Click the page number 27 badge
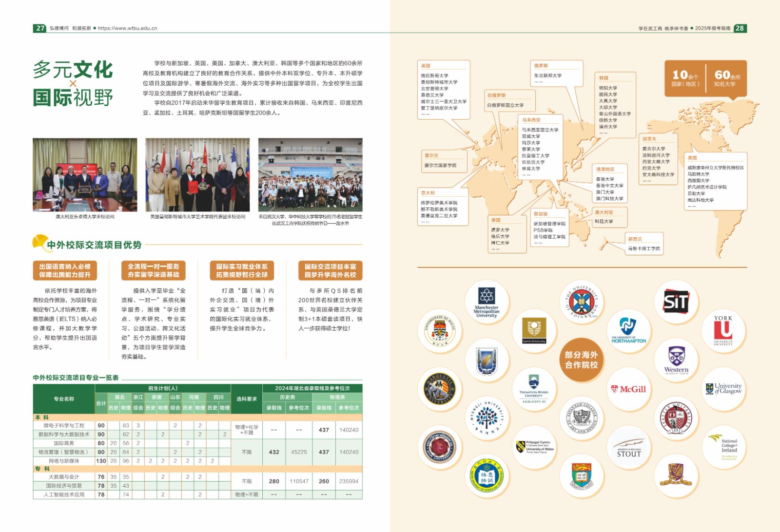This screenshot has width=780, height=532. [40, 28]
